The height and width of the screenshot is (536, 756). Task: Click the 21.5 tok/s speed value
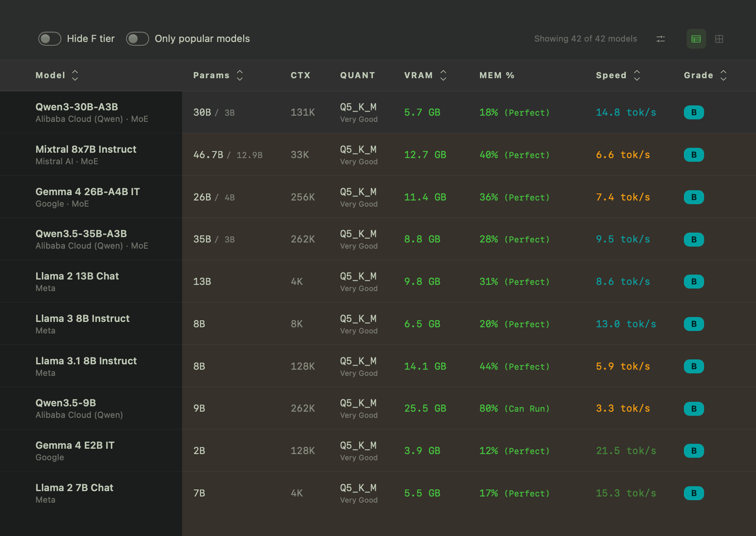click(x=626, y=451)
